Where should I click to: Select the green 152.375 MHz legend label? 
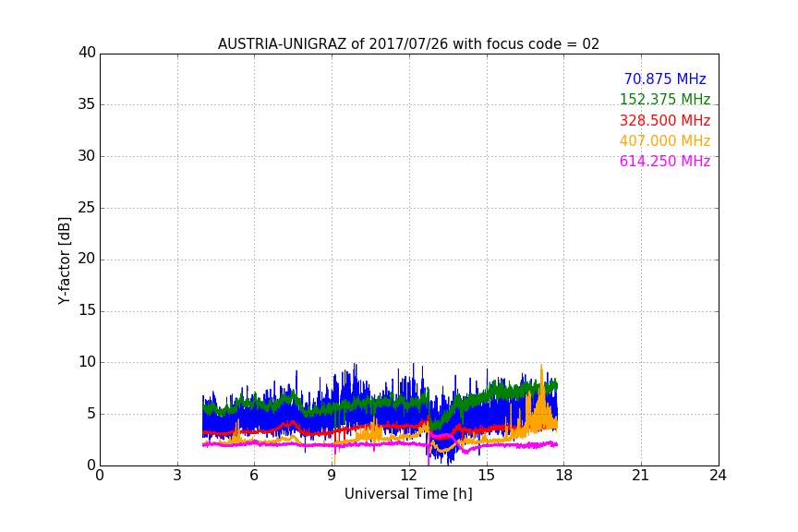pos(665,99)
